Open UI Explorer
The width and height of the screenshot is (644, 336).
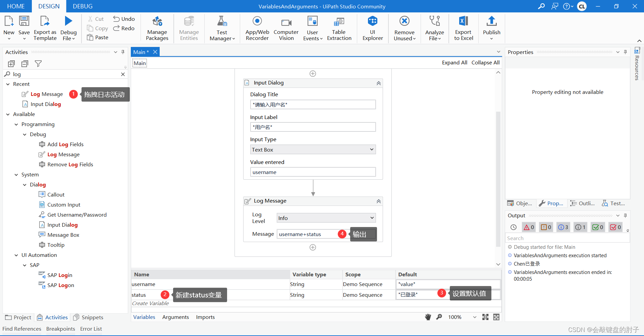(373, 28)
